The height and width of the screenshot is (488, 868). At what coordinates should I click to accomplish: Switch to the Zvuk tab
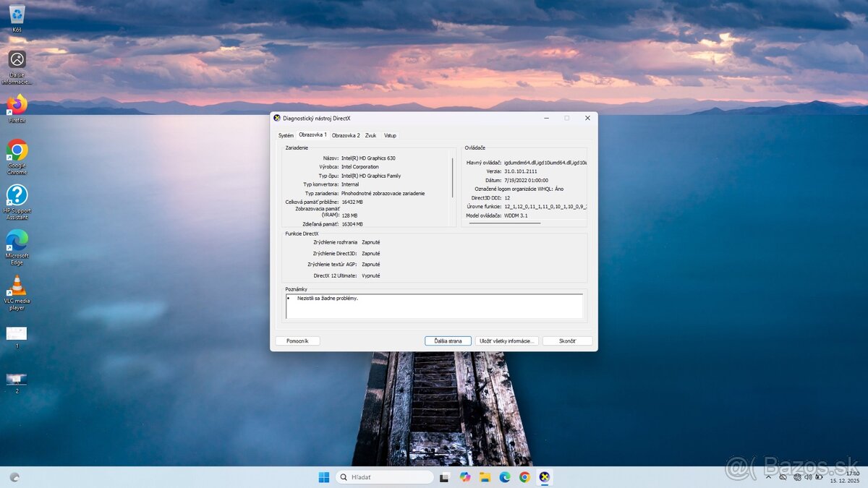[x=371, y=135]
